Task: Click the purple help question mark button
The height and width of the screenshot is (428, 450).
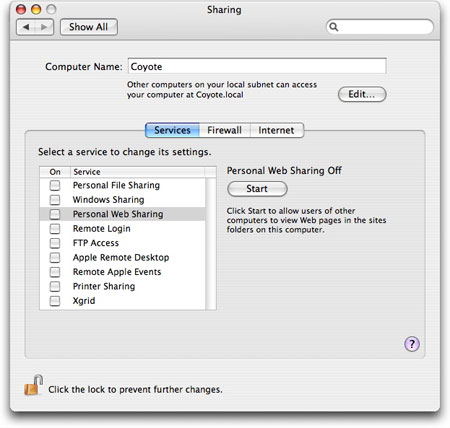Action: (412, 344)
